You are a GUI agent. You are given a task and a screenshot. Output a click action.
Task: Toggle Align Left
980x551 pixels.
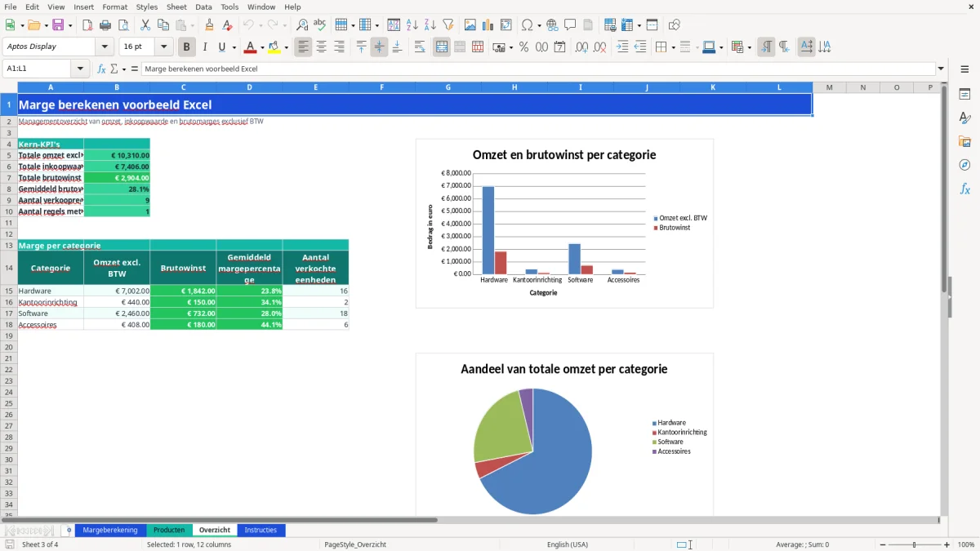point(303,47)
